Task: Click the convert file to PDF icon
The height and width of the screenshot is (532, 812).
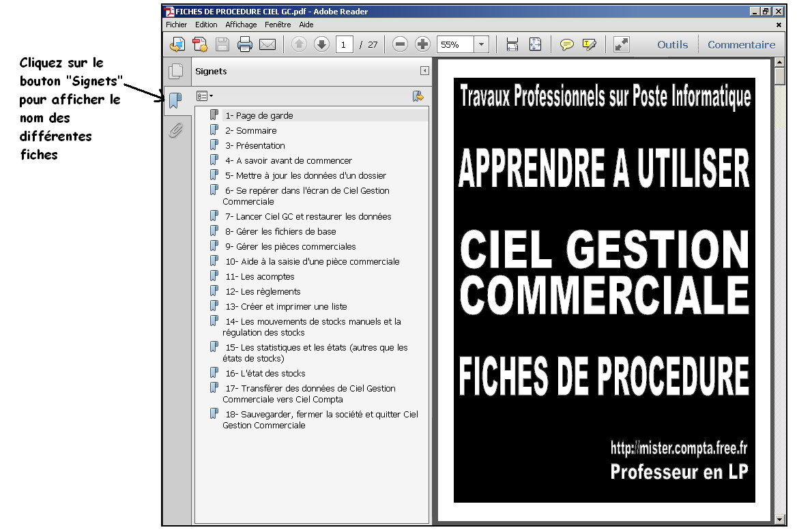Action: point(200,44)
